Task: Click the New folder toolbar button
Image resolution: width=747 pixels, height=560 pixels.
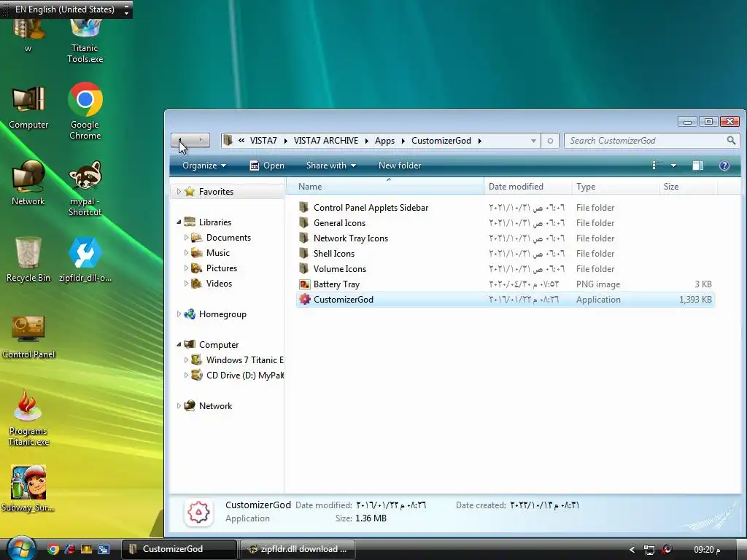Action: pyautogui.click(x=400, y=166)
